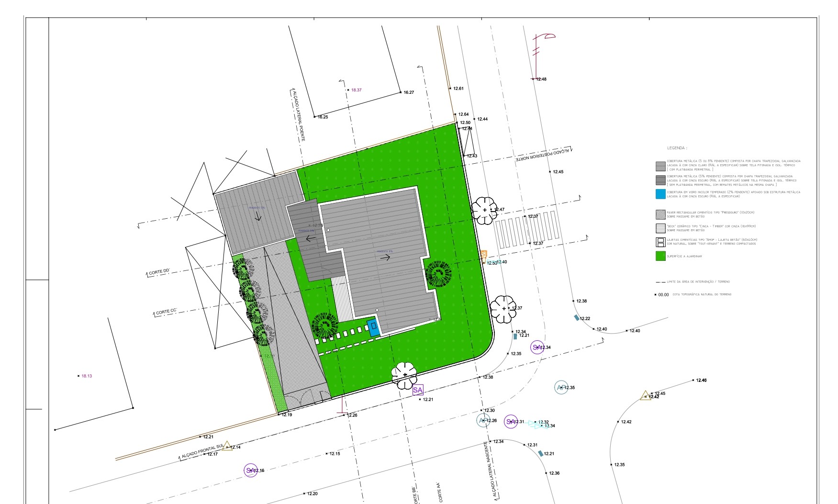
Task: Click the blue glass canopy on the plan
Action: click(x=374, y=328)
